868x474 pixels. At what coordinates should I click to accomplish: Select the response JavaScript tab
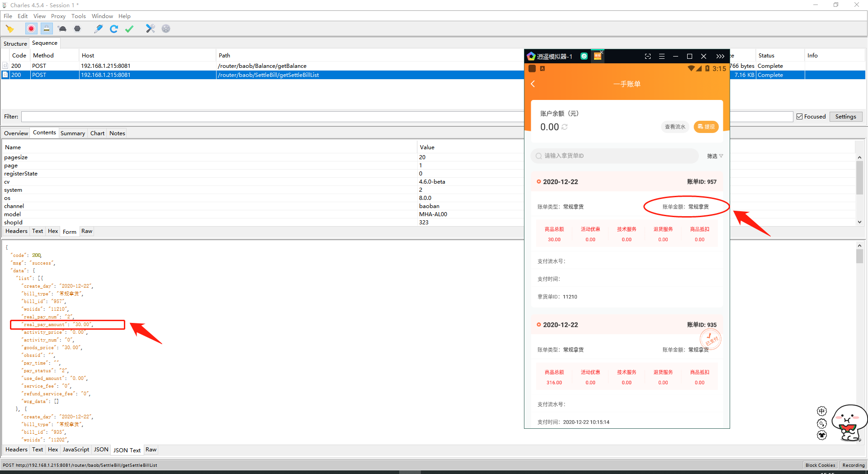(76, 450)
